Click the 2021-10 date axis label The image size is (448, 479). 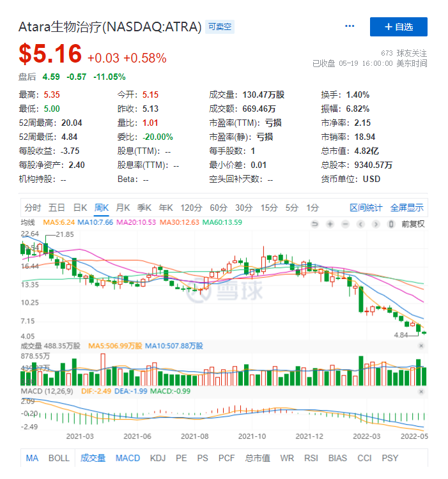(252, 436)
